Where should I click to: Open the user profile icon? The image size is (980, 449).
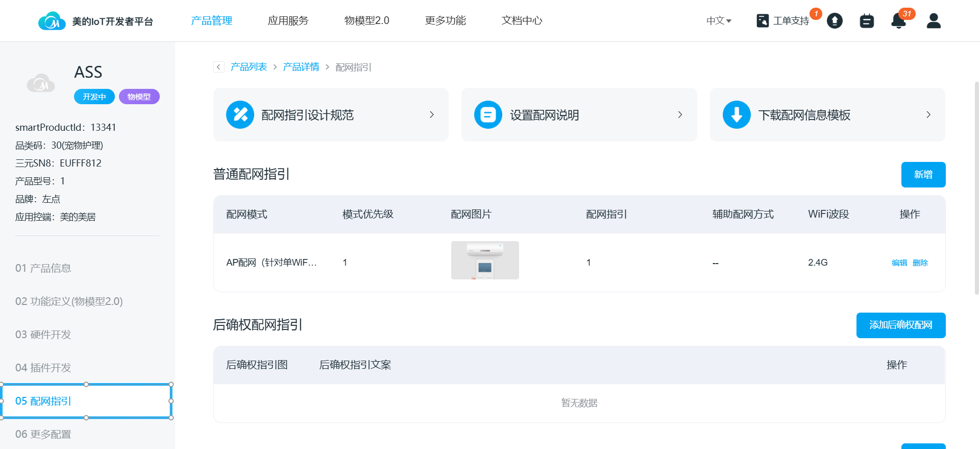click(x=934, y=21)
